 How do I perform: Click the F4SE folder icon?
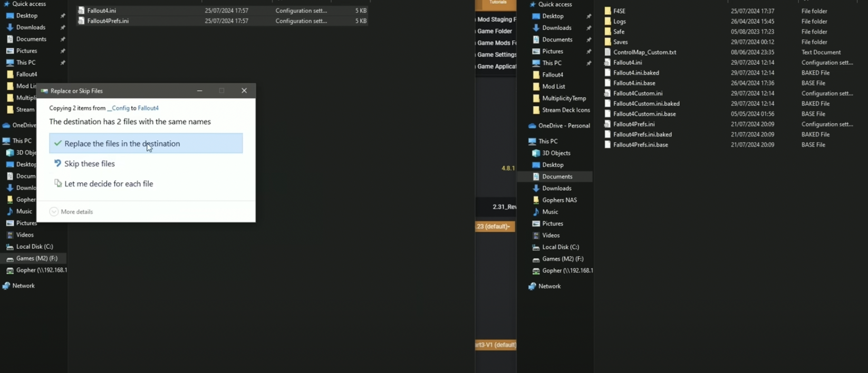click(x=607, y=11)
